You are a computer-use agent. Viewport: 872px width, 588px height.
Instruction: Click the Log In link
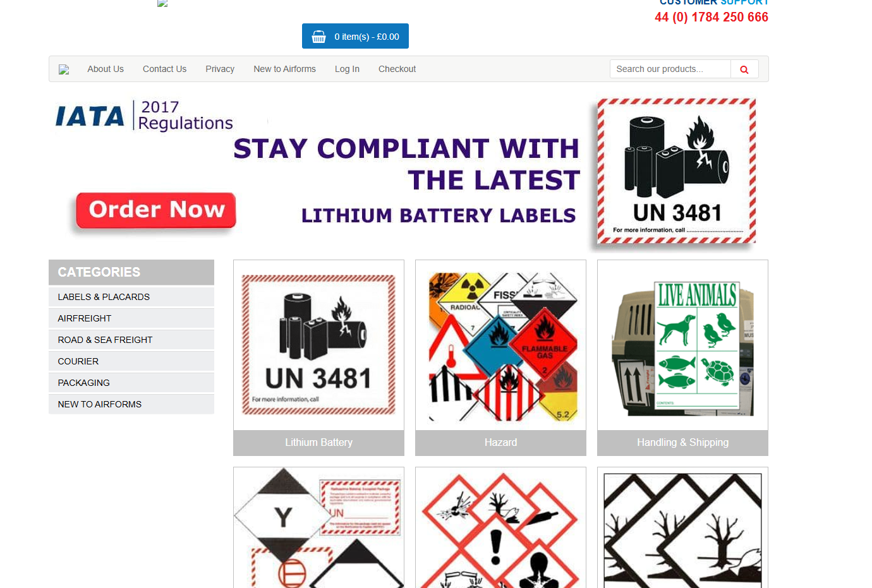pos(347,69)
